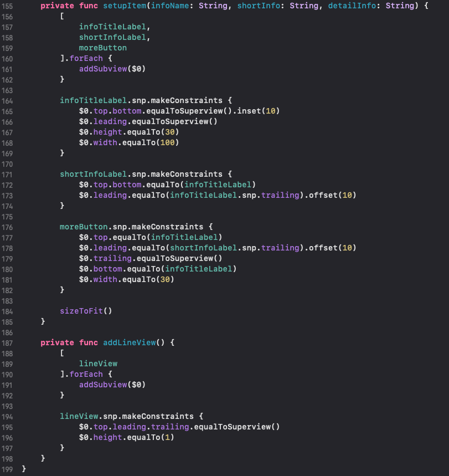Click shortInfoLabel on line 158
The image size is (449, 476).
pos(112,37)
